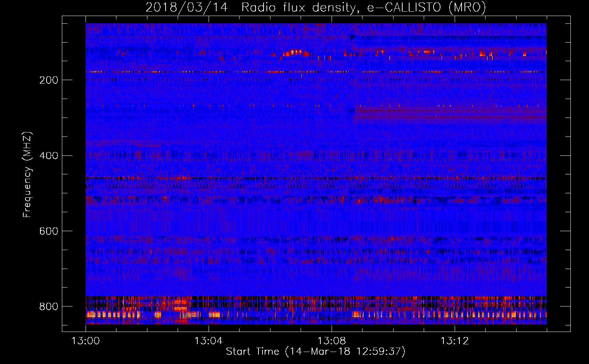Click the 'Start Time (14-Mar-18 12:59:37)' label

tap(316, 352)
